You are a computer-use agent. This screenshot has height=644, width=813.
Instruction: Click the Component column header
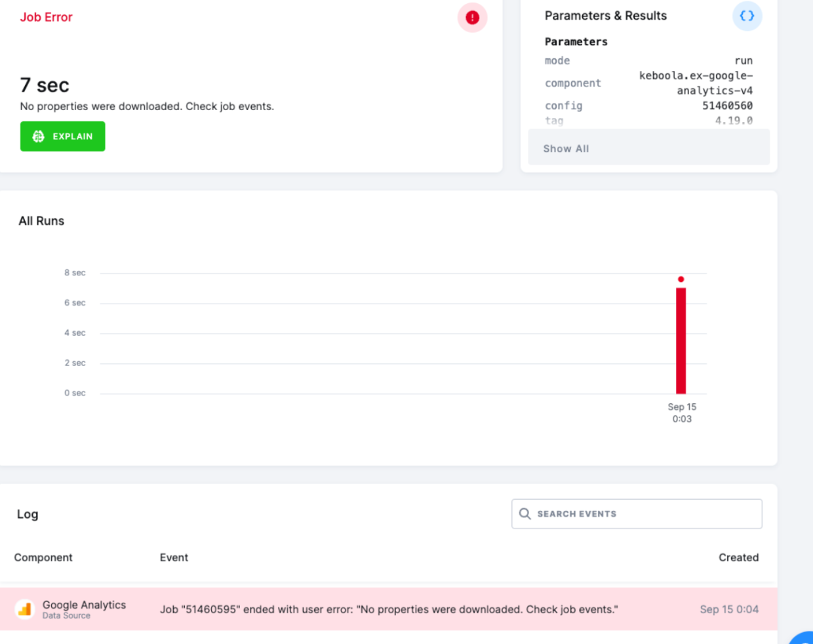pyautogui.click(x=43, y=557)
